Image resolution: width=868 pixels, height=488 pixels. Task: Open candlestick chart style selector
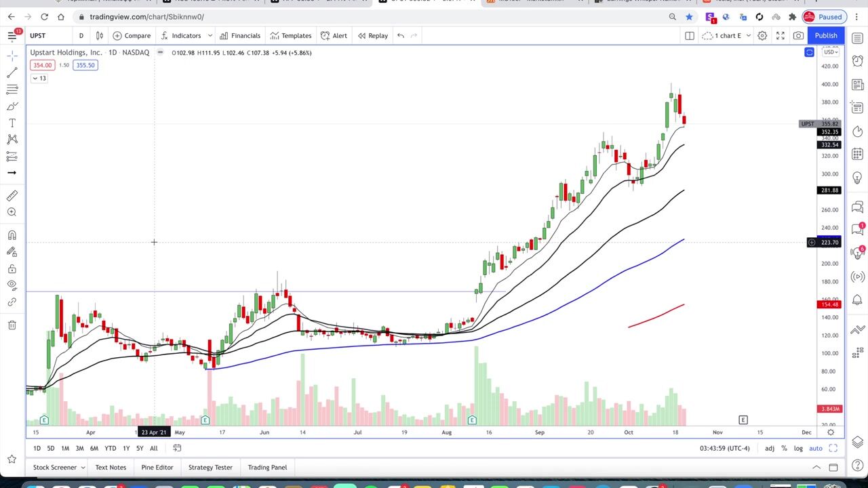[x=100, y=36]
